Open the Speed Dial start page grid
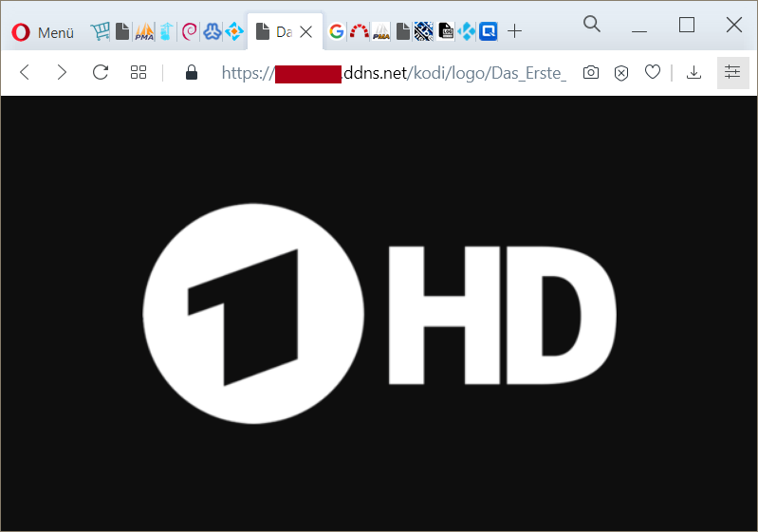Image resolution: width=758 pixels, height=532 pixels. click(x=139, y=72)
